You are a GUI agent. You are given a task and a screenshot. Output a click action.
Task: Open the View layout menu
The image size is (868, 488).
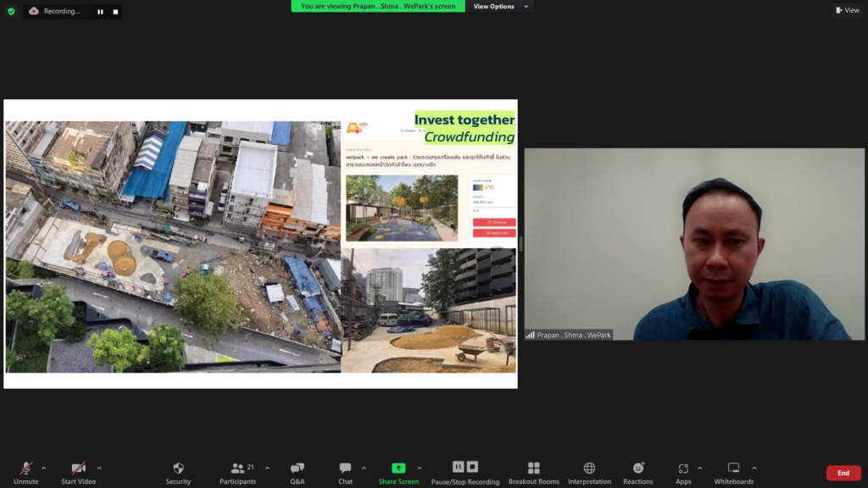(x=847, y=10)
